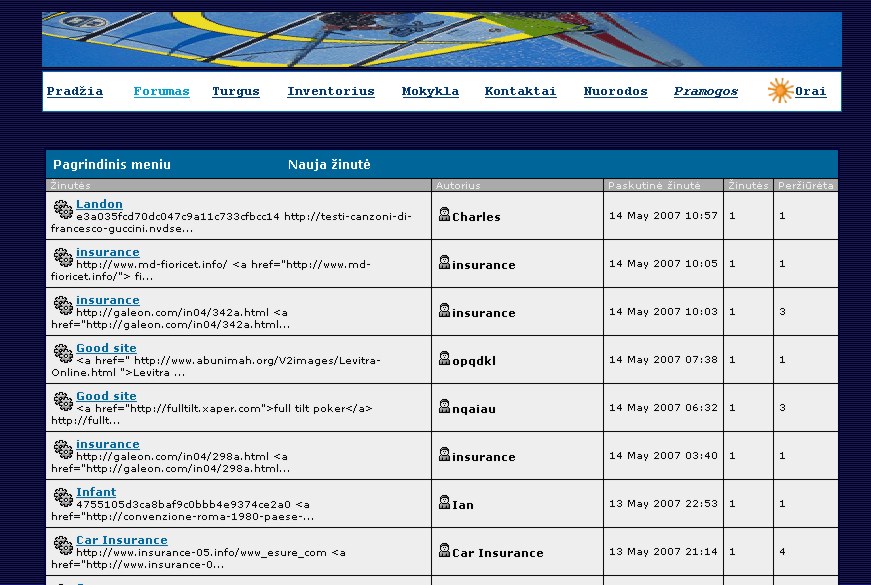This screenshot has height=585, width=871.
Task: Click the user icon next to Car Insurance author
Action: [x=444, y=551]
